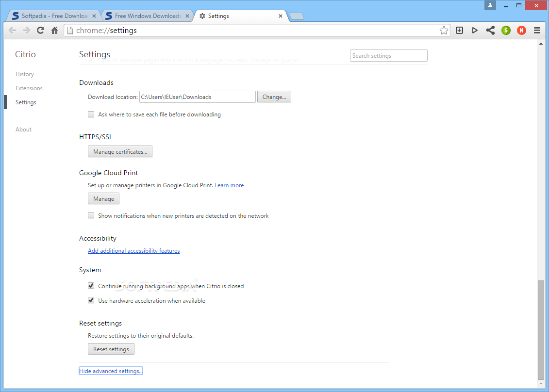This screenshot has width=549, height=392.
Task: Open the user profile button
Action: tap(490, 5)
